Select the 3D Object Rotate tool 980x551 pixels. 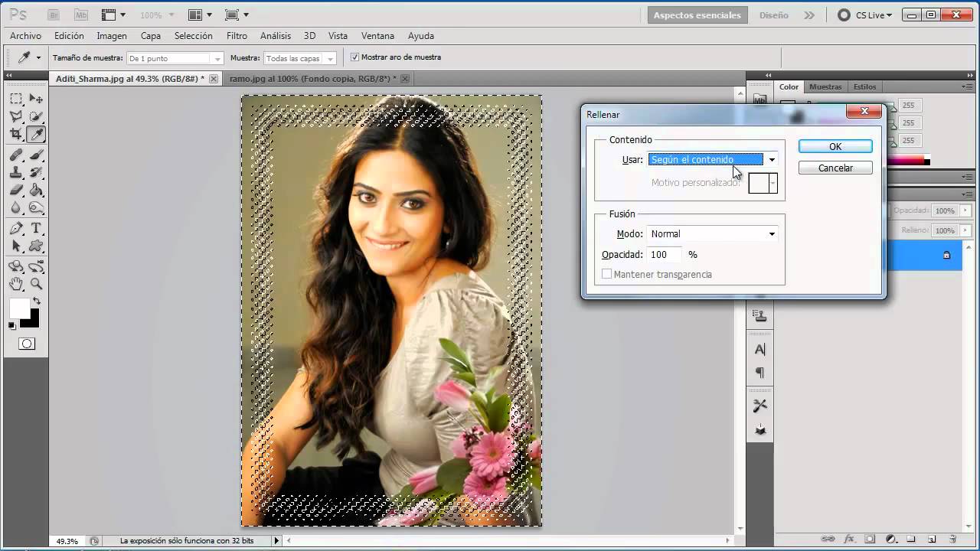click(16, 266)
